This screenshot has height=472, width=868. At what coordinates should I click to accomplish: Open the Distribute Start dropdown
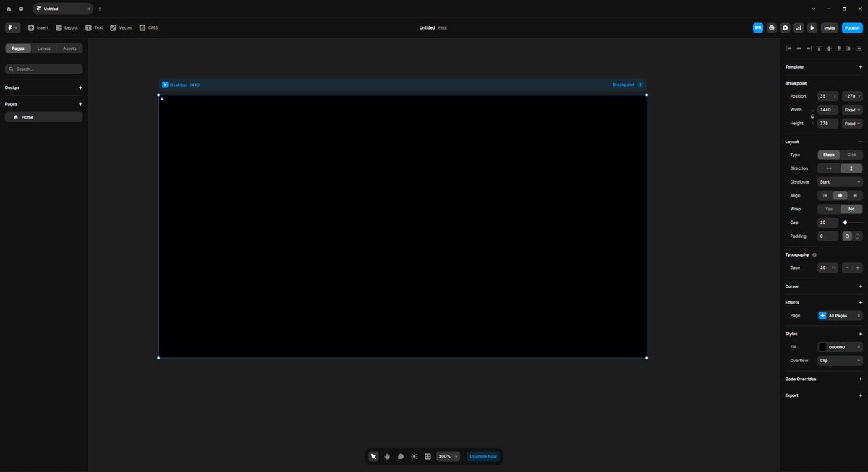840,182
